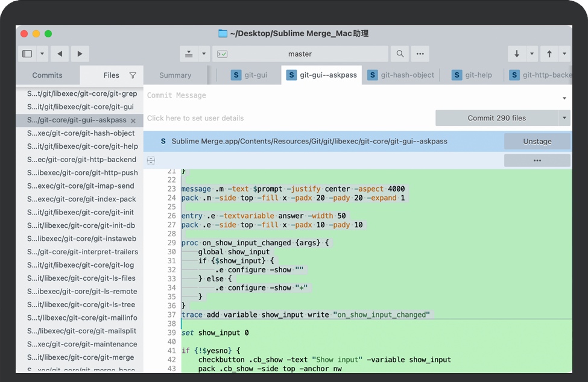Click the stash changes icon
The image size is (588, 382).
pos(189,54)
